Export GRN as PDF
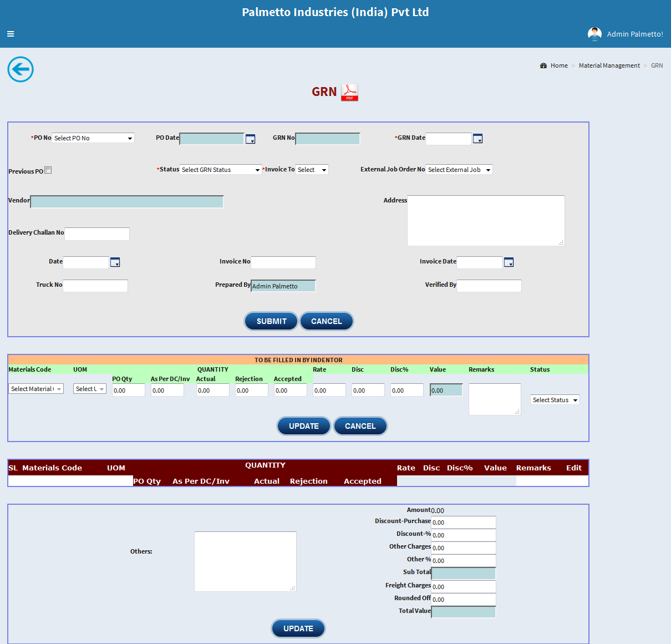 tap(349, 92)
